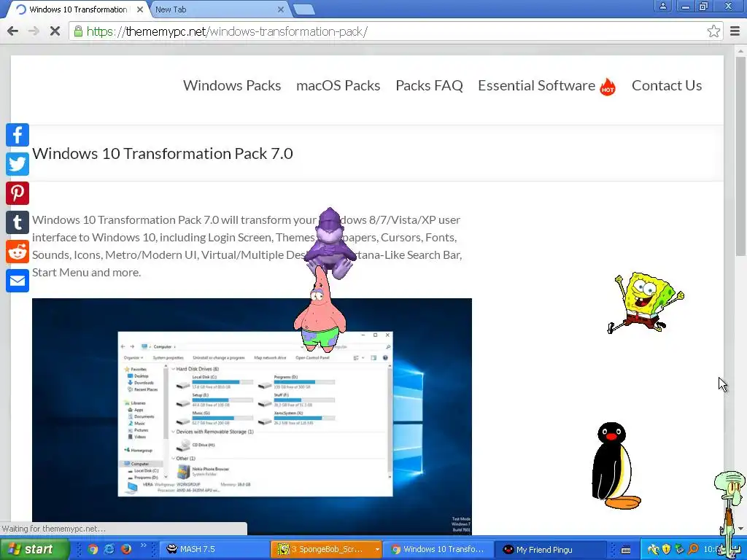Go back using browser back arrow
Screen dimensions: 747x560
(x=13, y=31)
